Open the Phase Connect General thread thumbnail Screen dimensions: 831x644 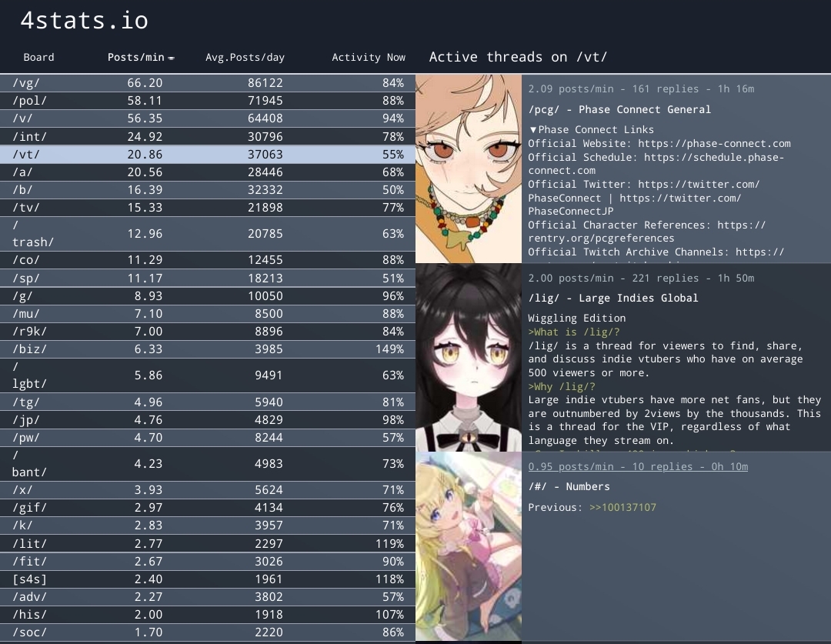469,169
